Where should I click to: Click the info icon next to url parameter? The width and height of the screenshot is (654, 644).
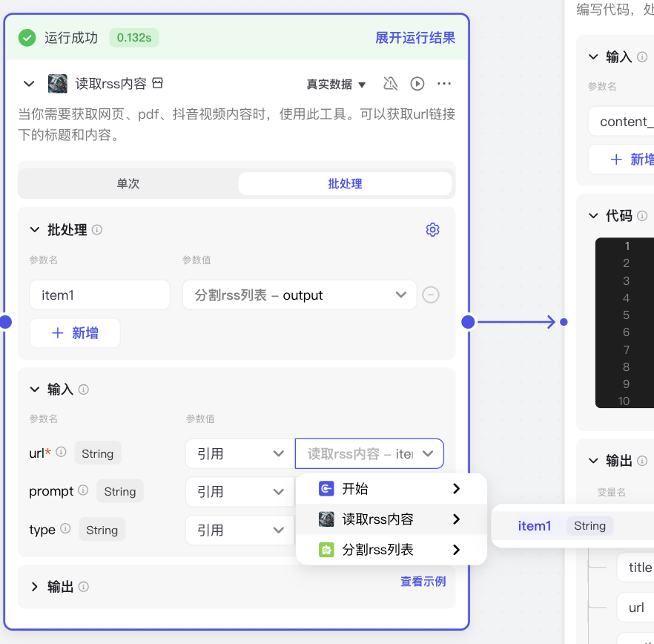[x=60, y=453]
